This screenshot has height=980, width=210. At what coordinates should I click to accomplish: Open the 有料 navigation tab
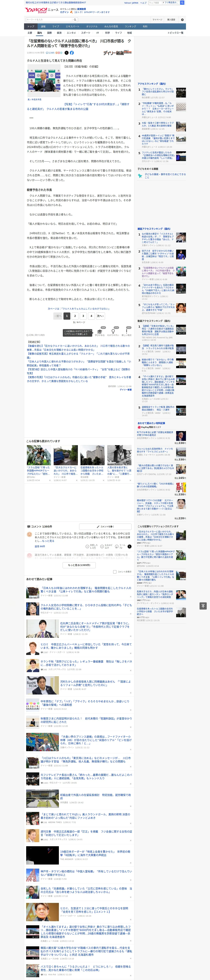pyautogui.click(x=145, y=27)
